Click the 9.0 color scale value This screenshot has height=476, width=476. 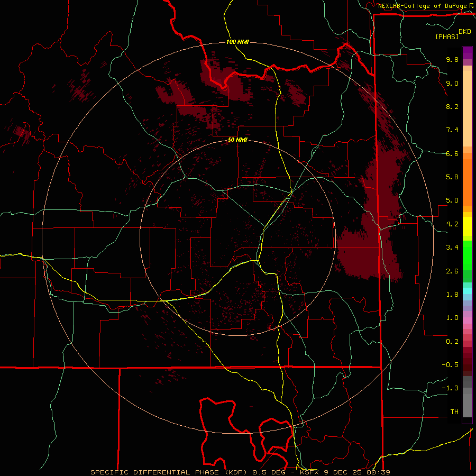(452, 83)
